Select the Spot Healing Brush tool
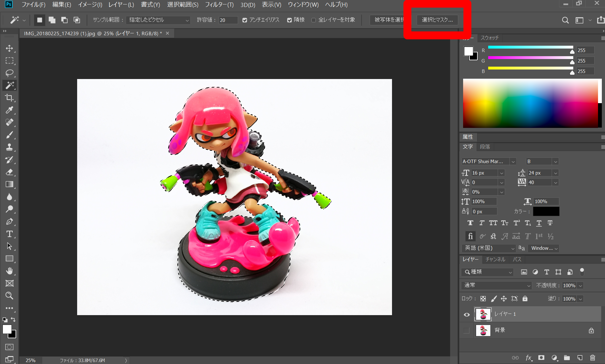 pos(10,122)
